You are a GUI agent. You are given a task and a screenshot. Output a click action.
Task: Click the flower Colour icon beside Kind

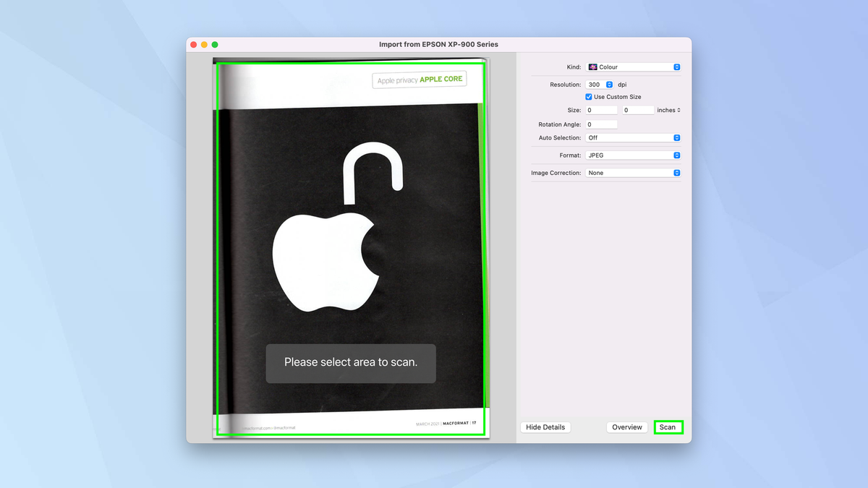pyautogui.click(x=594, y=67)
